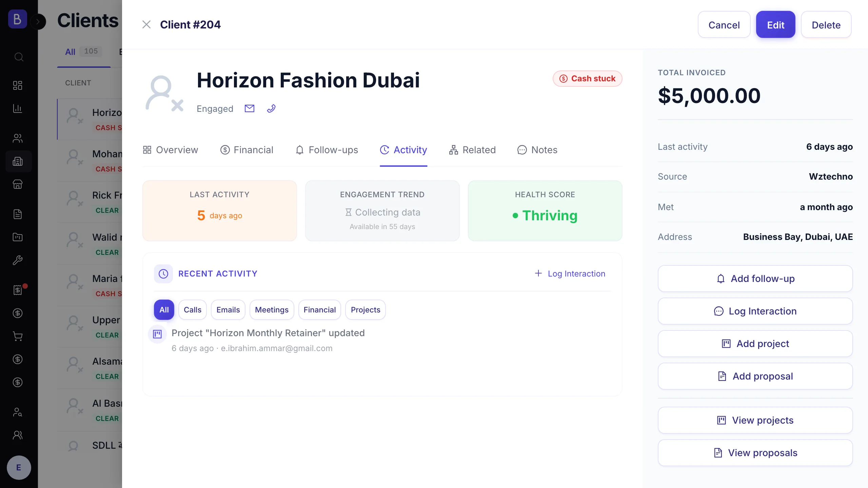Open search from the sidebar magnifier icon
The image size is (868, 488).
[x=18, y=57]
